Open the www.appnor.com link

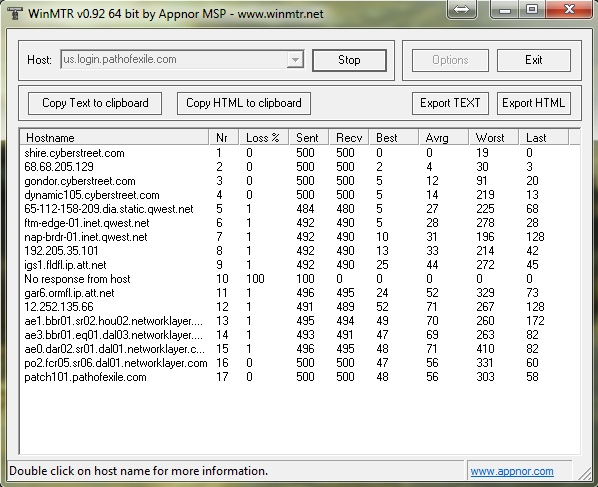512,471
